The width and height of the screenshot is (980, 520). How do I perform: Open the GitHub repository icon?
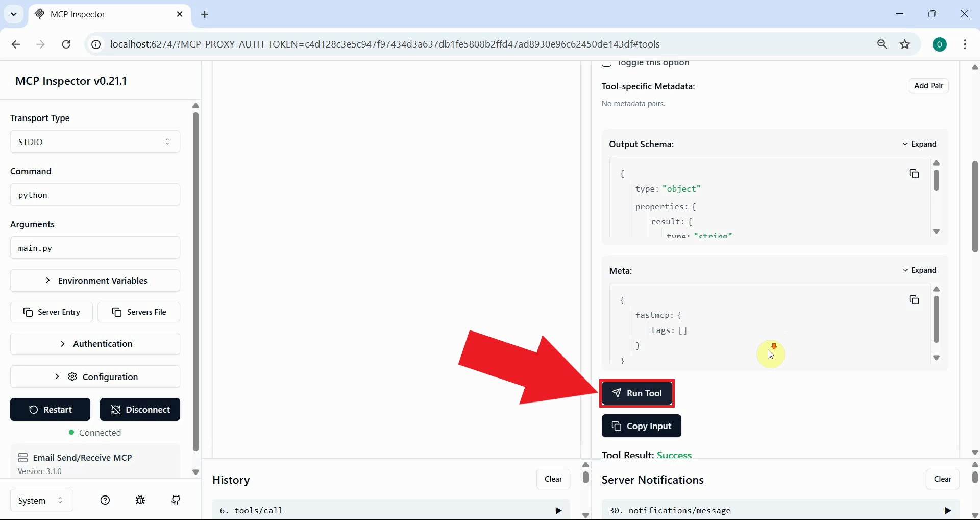point(176,500)
